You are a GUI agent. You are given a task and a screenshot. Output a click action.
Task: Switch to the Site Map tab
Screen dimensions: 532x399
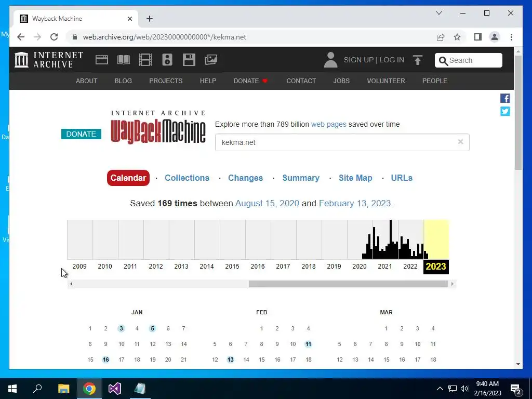point(355,178)
